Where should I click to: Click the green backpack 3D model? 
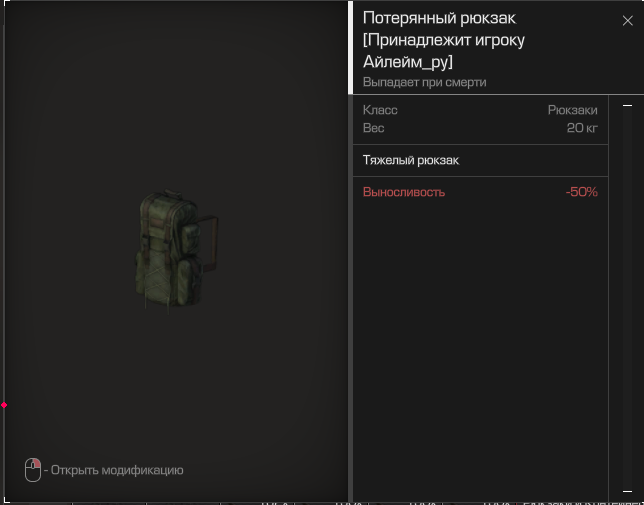point(177,249)
